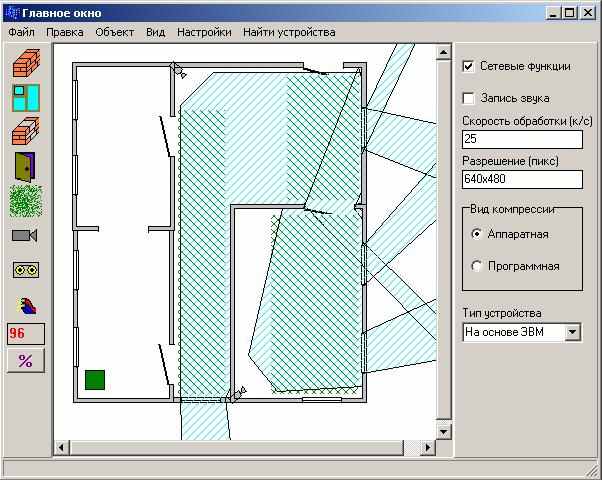Select the partial brick partition tool
The height and width of the screenshot is (480, 602).
[26, 131]
